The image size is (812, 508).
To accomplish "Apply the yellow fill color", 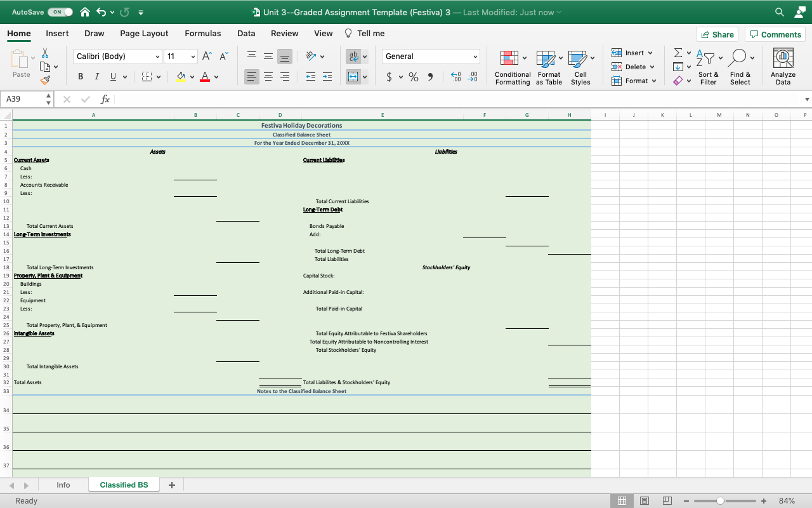I will coord(181,77).
